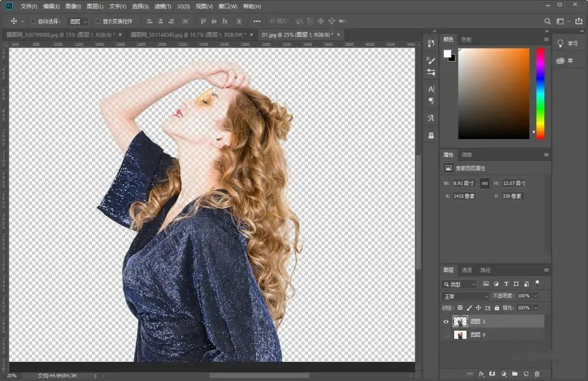
Task: Enable the 显示变换控件 checkbox
Action: pos(98,21)
